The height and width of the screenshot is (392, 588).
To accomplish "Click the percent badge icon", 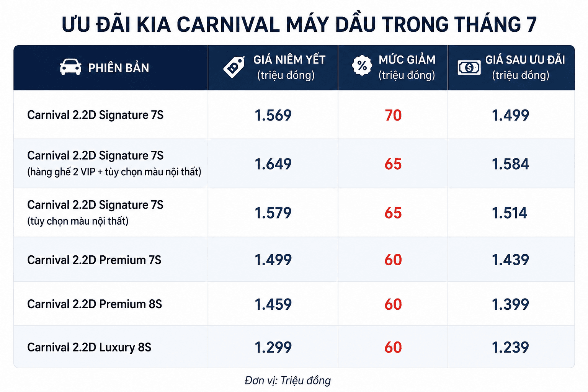I will tap(362, 65).
